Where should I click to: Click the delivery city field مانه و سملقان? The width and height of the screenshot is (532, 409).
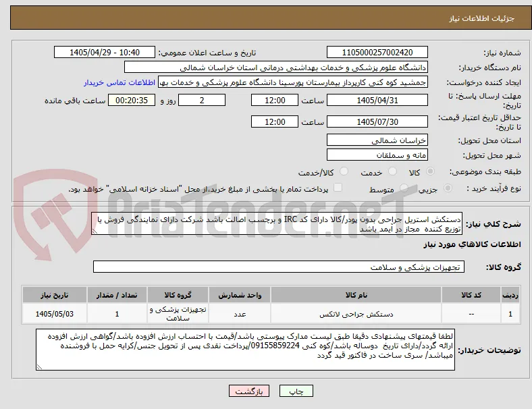click(377, 155)
